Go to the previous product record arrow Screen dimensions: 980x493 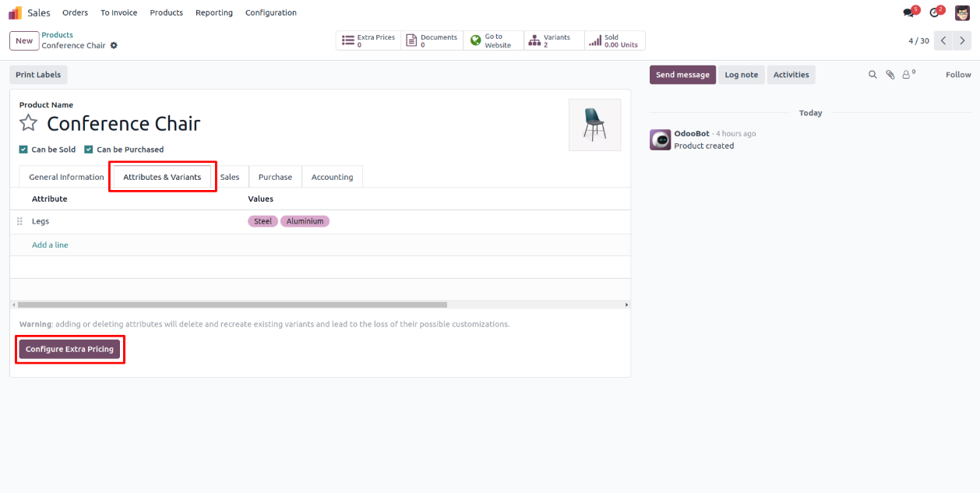pyautogui.click(x=943, y=40)
